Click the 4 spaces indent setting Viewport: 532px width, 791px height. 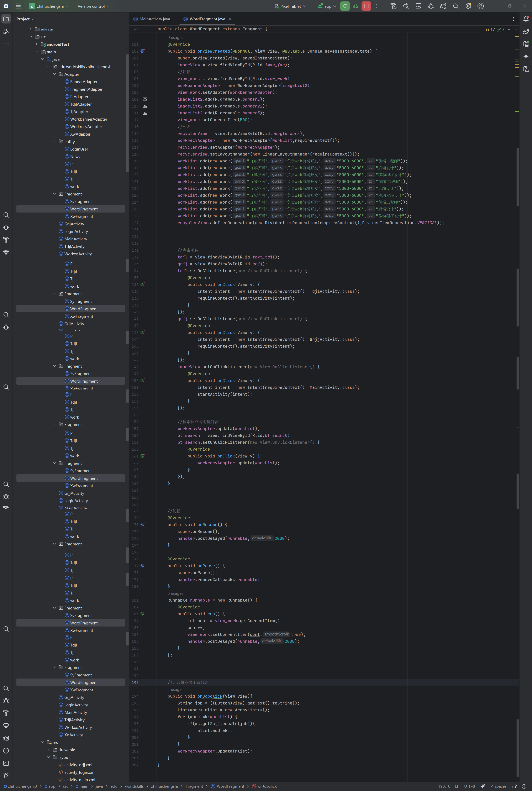point(498,786)
